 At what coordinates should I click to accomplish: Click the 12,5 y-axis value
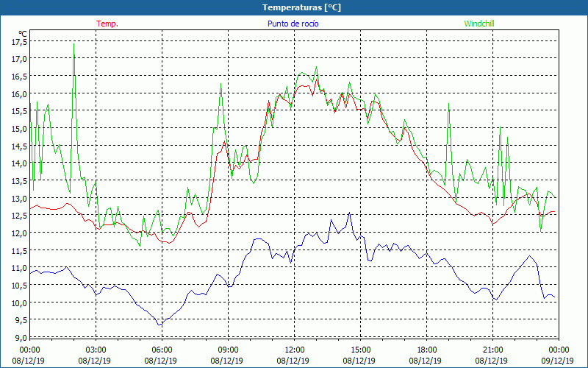point(20,216)
